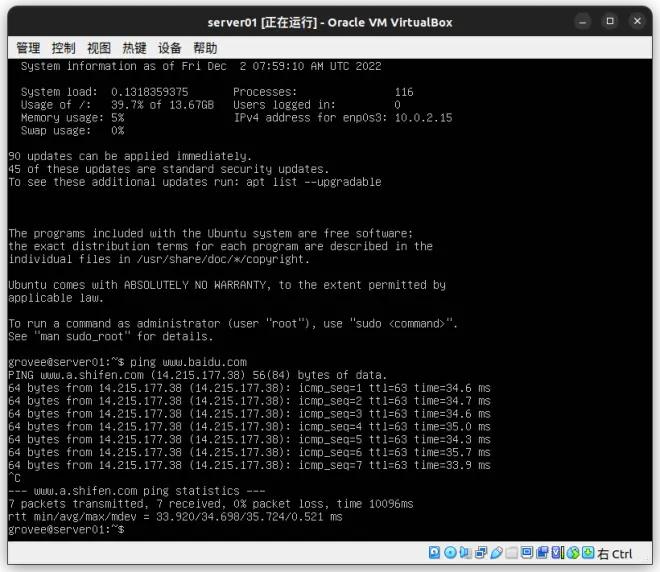Click the CPU virtualization status icon
Image resolution: width=660 pixels, height=572 pixels.
558,552
